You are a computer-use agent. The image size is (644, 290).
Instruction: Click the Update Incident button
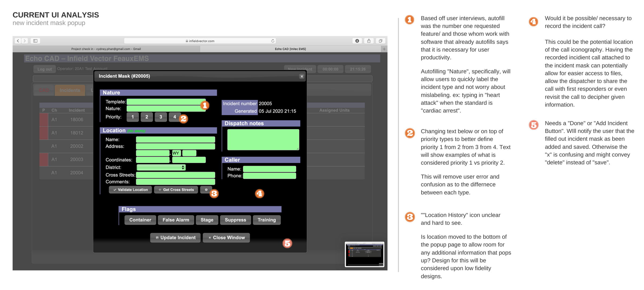pos(175,238)
